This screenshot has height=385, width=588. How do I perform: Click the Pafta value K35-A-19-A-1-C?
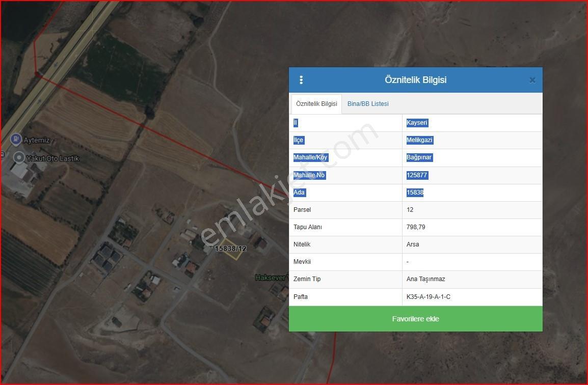pyautogui.click(x=428, y=297)
